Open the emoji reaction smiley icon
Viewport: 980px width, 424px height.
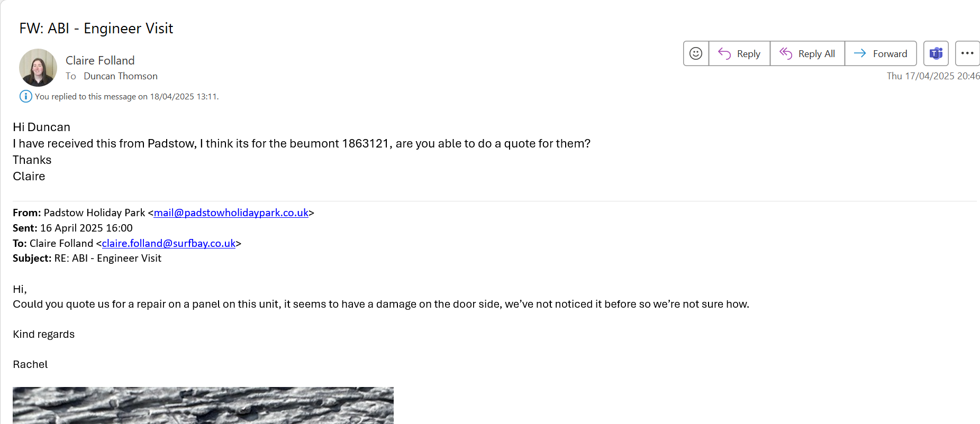tap(696, 53)
